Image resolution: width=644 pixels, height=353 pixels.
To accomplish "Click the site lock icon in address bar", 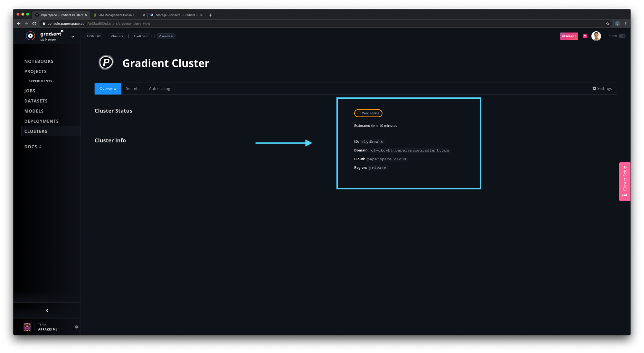I will point(44,24).
